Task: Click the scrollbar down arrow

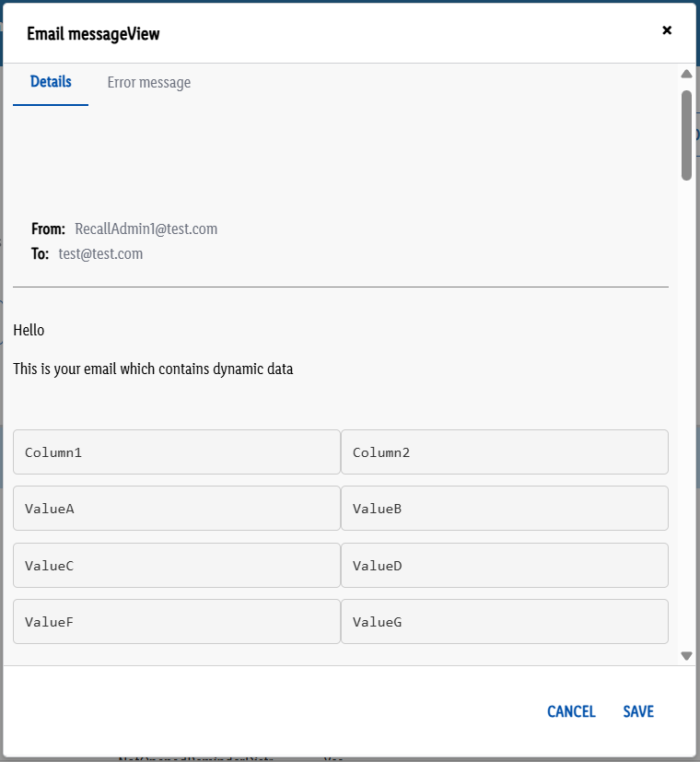Action: tap(686, 656)
